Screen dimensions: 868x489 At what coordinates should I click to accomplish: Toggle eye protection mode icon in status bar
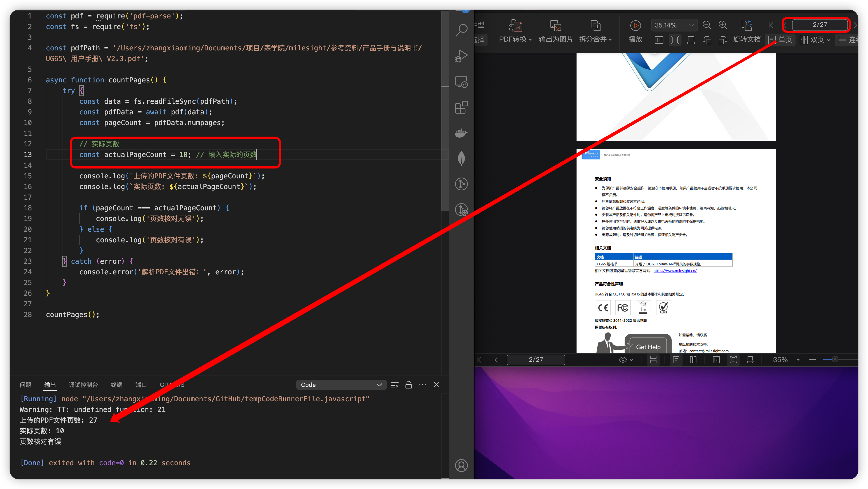(623, 360)
